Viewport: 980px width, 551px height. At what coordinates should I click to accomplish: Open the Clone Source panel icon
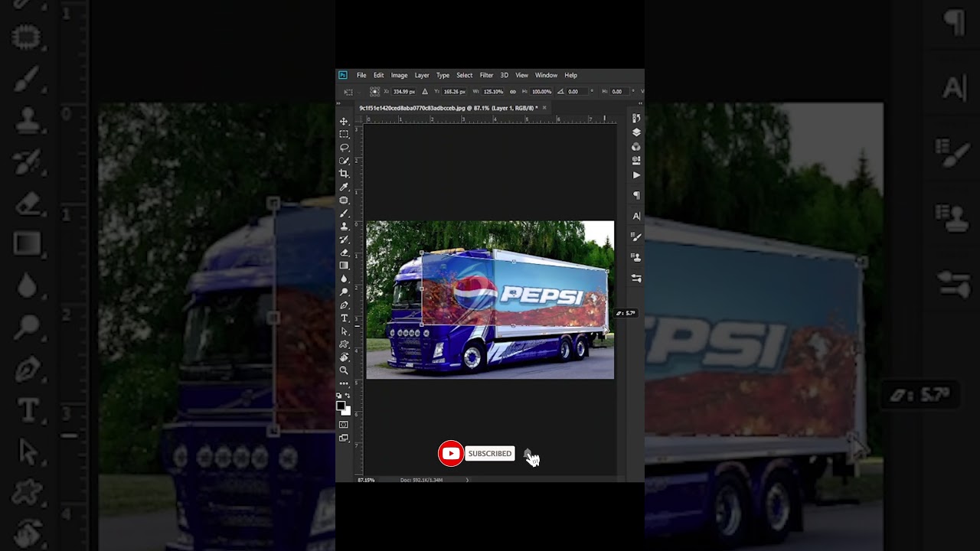(636, 257)
